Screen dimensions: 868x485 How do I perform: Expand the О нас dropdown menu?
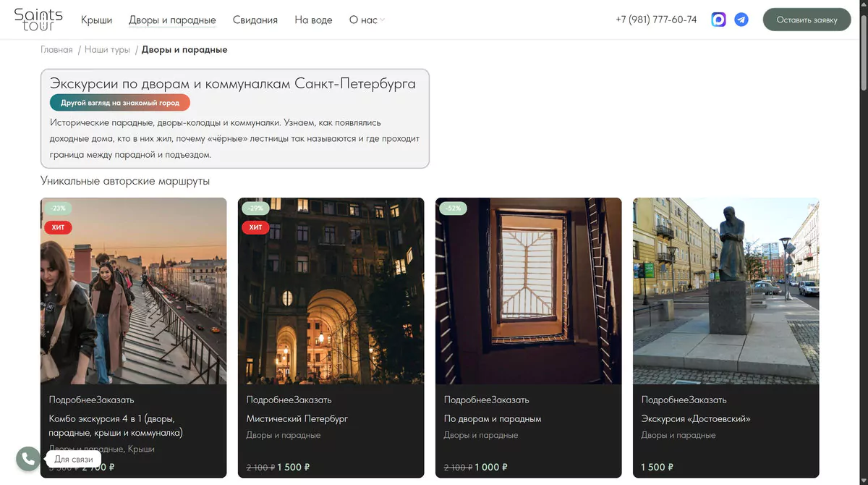pyautogui.click(x=367, y=20)
